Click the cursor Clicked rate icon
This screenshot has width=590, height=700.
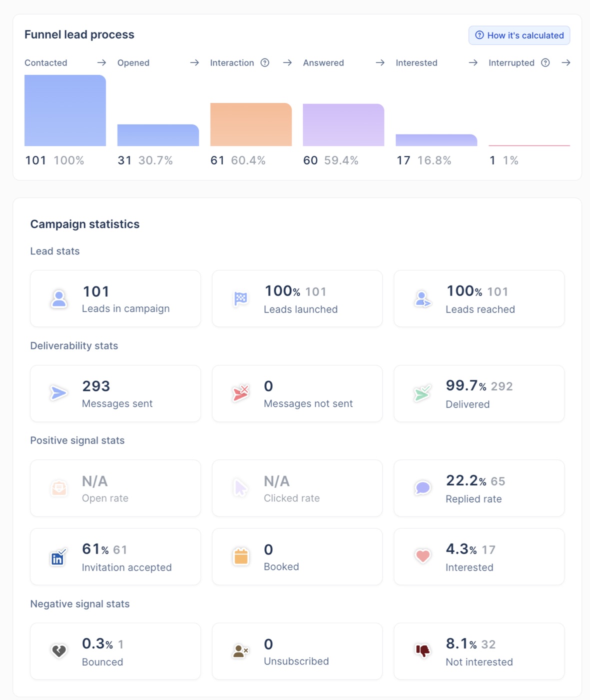click(x=241, y=488)
